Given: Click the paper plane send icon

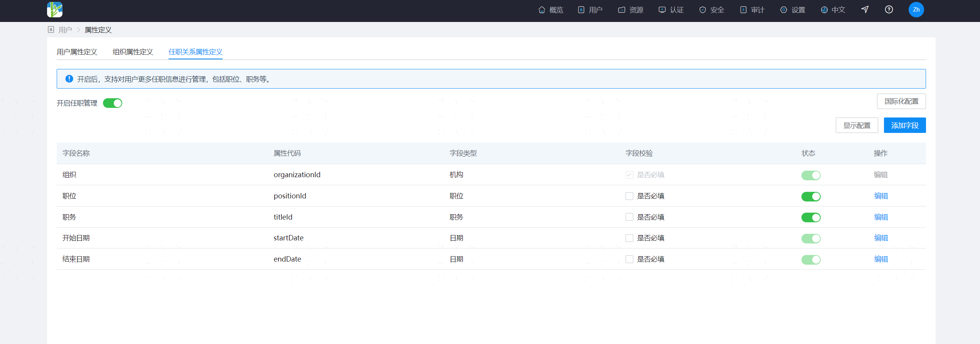Looking at the screenshot, I should 865,10.
